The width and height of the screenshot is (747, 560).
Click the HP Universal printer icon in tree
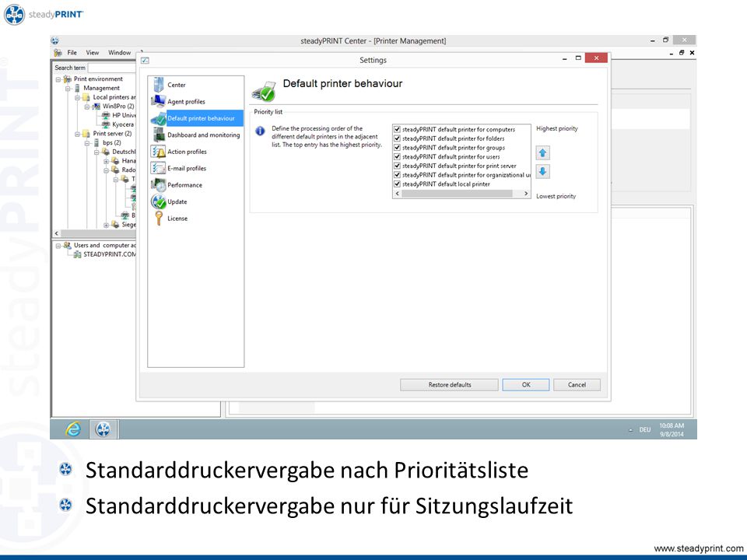[107, 115]
